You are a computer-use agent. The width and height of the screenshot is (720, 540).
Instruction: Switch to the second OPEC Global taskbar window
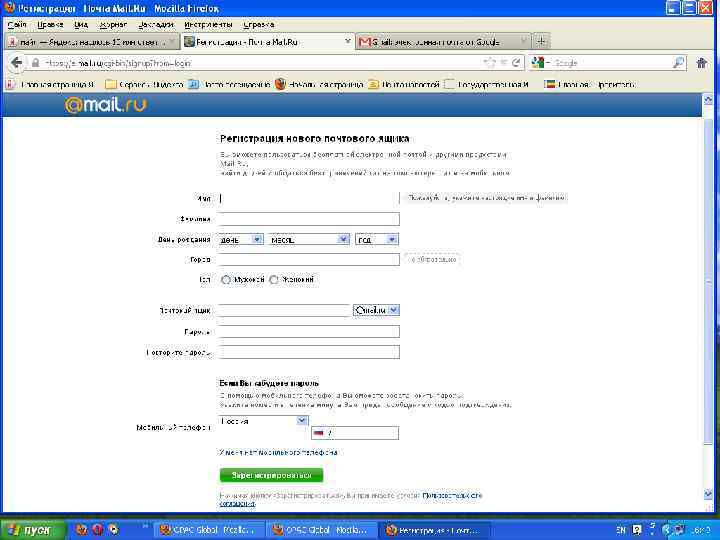tap(321, 530)
